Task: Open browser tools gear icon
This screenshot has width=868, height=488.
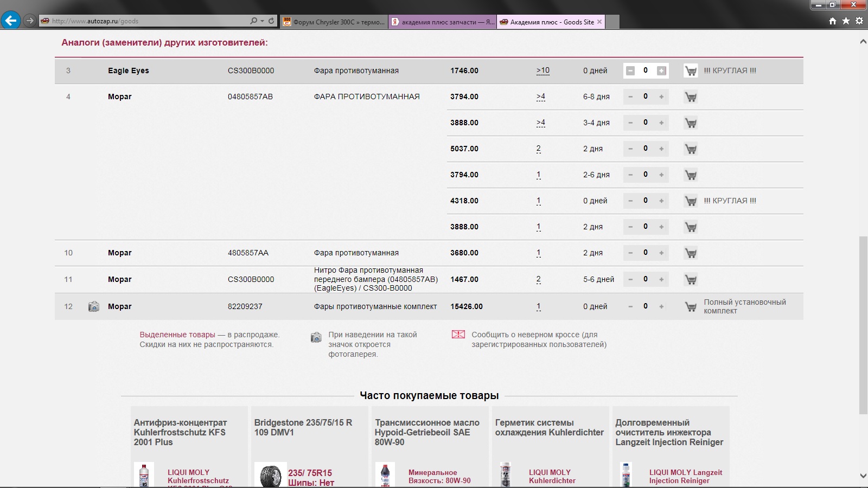Action: (x=859, y=21)
